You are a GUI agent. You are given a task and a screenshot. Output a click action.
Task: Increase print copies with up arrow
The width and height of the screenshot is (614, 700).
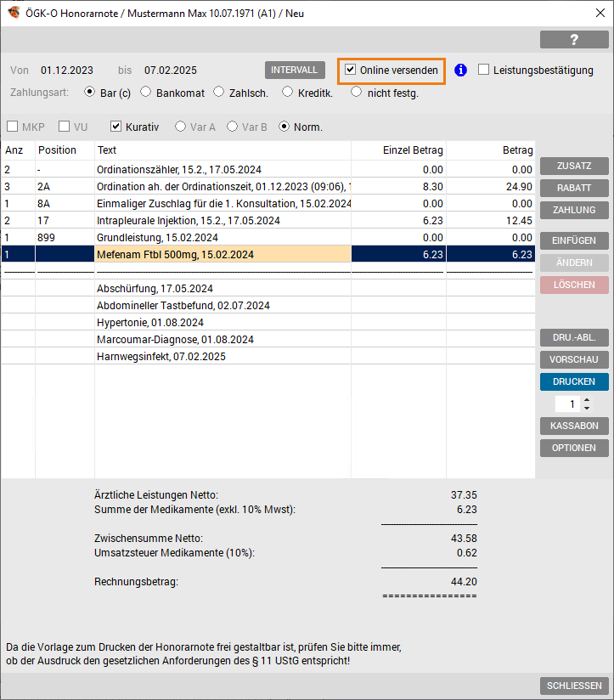pyautogui.click(x=587, y=400)
